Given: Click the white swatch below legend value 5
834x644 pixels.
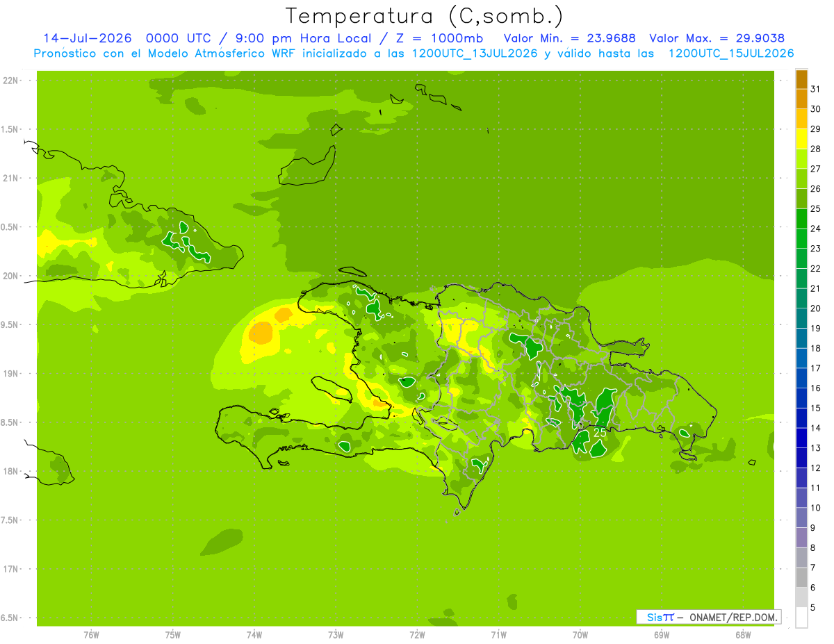Looking at the screenshot, I should [x=801, y=618].
